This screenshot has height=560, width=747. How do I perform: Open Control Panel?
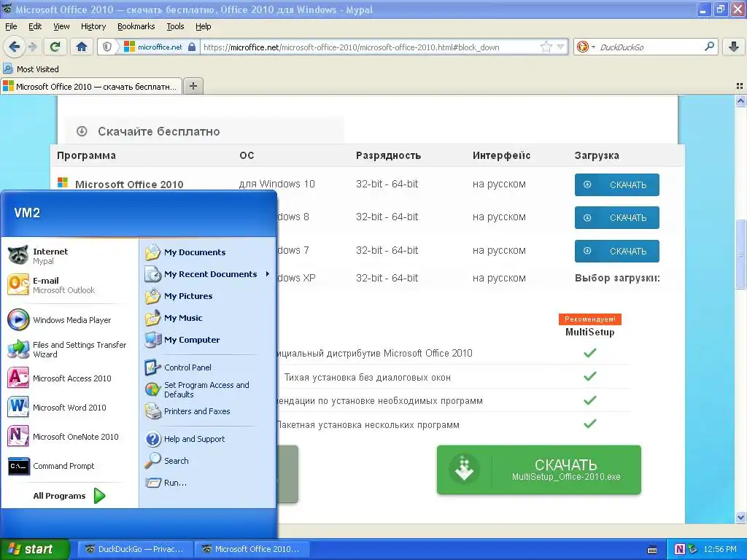click(x=208, y=367)
